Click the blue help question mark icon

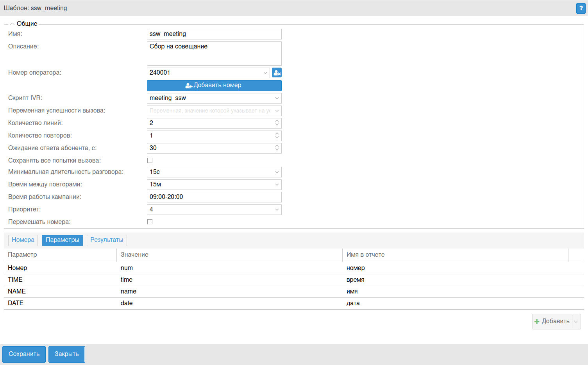581,8
